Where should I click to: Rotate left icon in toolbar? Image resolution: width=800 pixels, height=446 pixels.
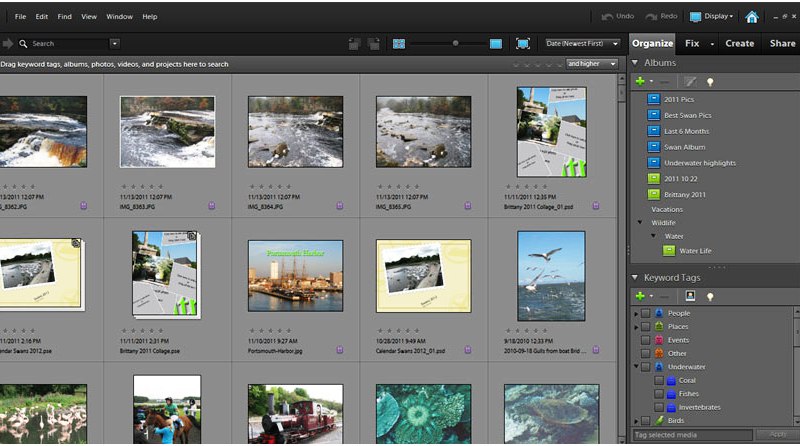(355, 44)
